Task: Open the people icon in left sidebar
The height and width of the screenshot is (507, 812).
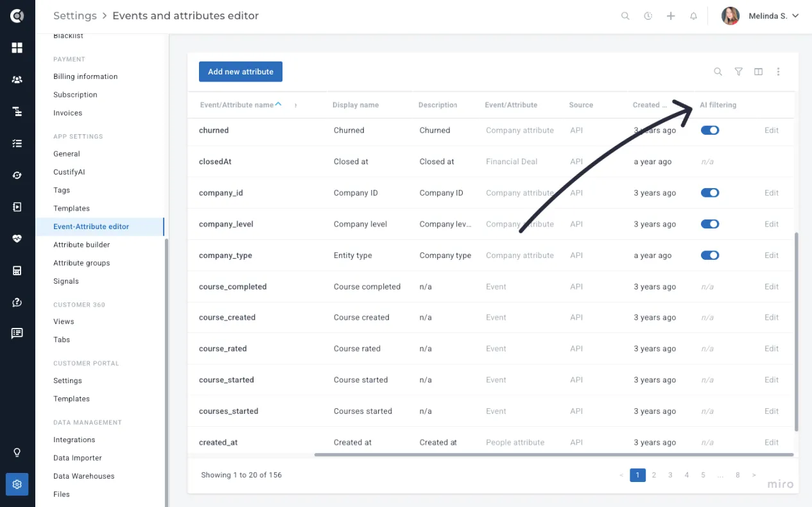Action: tap(17, 80)
